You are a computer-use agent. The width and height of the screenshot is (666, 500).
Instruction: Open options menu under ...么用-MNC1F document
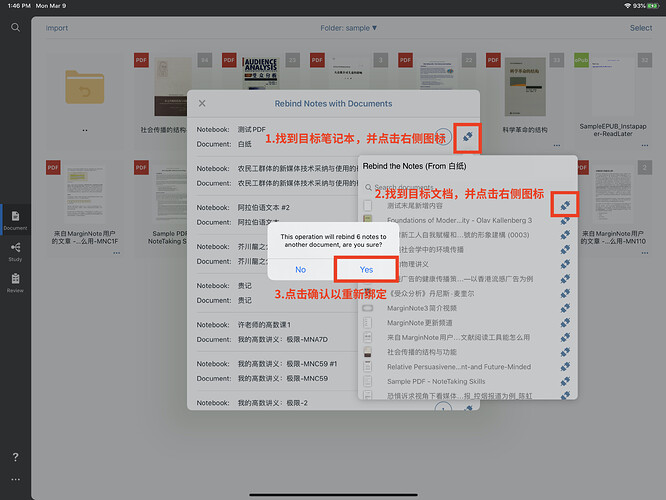116,253
